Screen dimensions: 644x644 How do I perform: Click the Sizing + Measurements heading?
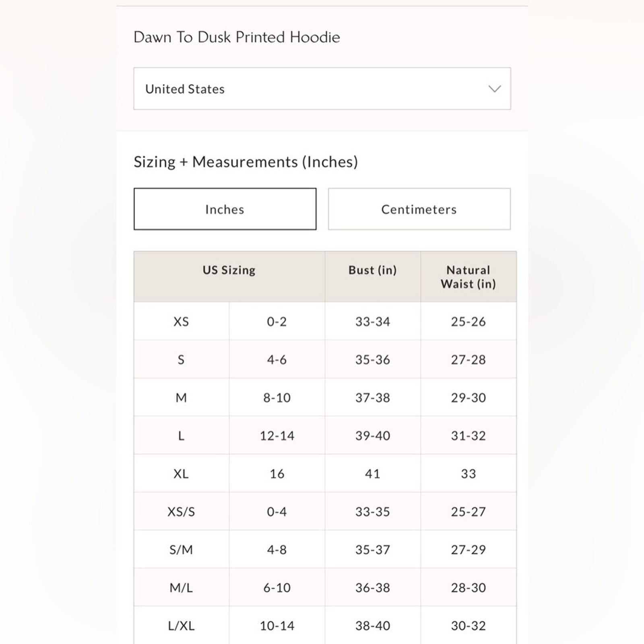246,162
